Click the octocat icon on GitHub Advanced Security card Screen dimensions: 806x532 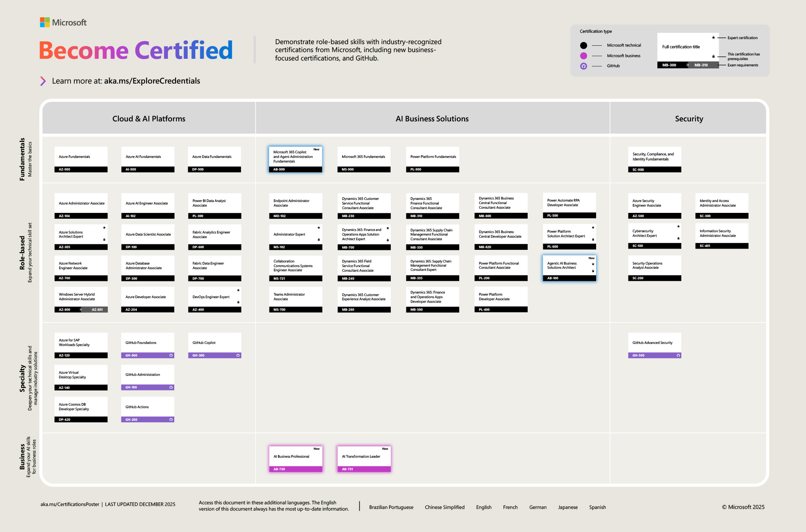(x=678, y=355)
